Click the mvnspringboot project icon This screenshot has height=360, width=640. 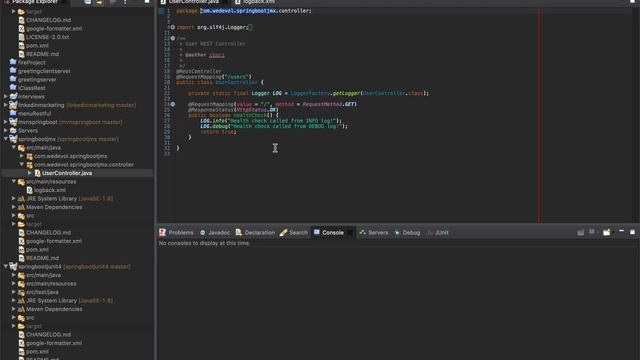point(13,122)
